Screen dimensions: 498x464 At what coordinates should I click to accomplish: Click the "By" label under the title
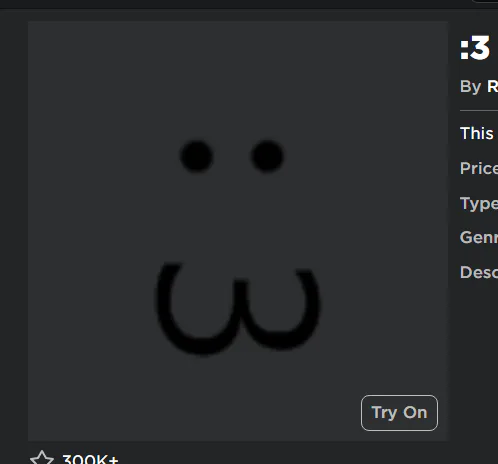470,87
